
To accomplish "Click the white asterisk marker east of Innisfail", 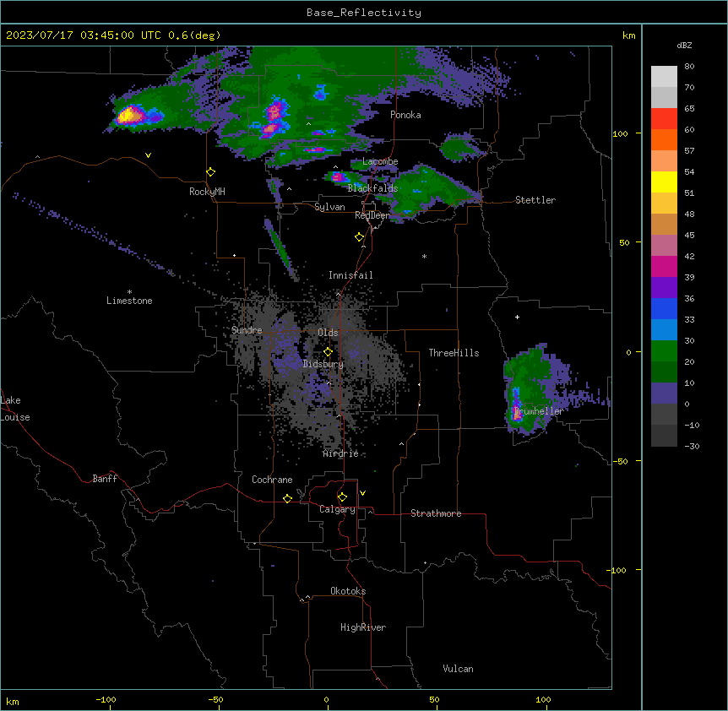I will (424, 256).
